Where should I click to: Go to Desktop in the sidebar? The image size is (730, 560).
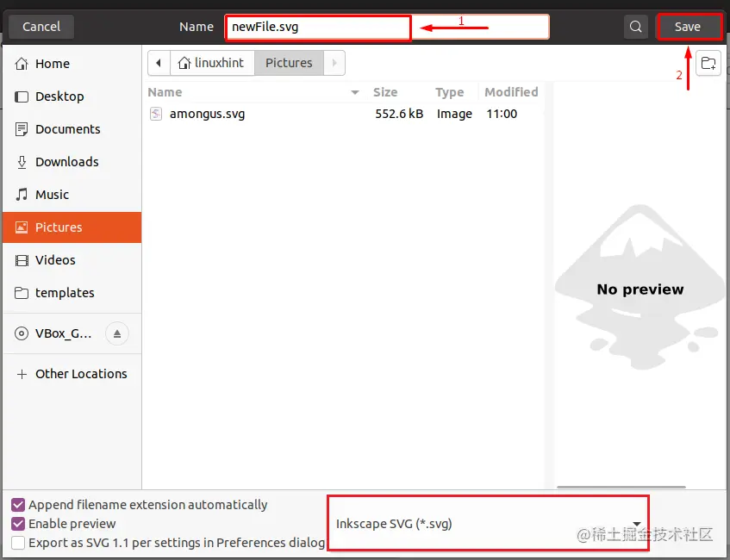(72, 96)
